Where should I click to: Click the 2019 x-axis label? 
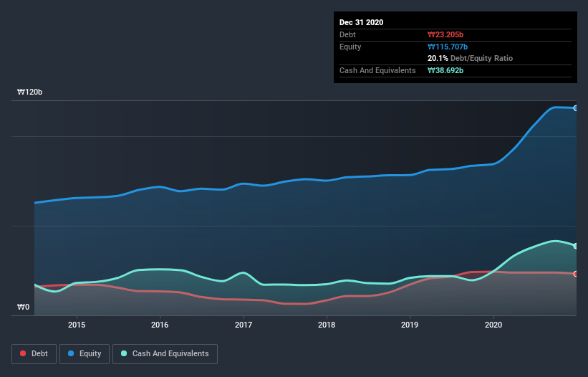point(410,325)
